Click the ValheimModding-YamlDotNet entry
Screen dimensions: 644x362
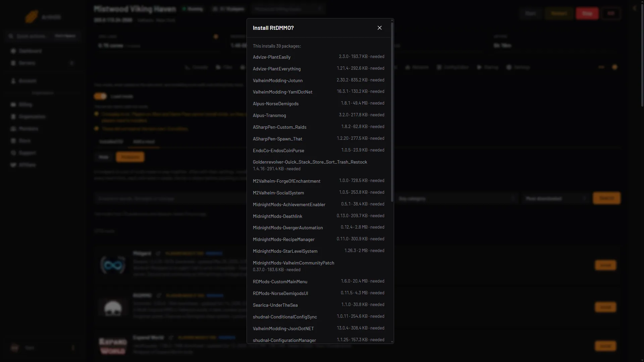[x=319, y=92]
